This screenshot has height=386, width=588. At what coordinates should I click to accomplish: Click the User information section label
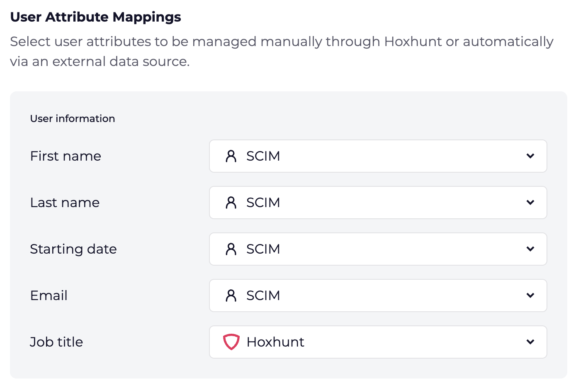pyautogui.click(x=72, y=119)
